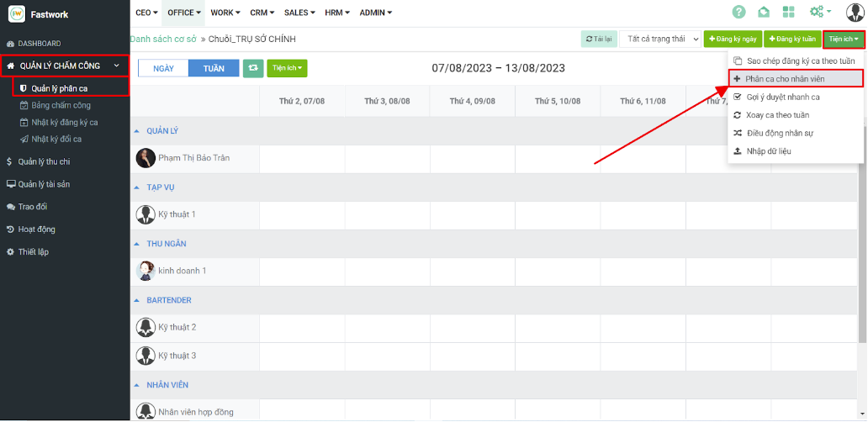The height and width of the screenshot is (422, 868).
Task: Click the user profile avatar
Action: point(855,13)
